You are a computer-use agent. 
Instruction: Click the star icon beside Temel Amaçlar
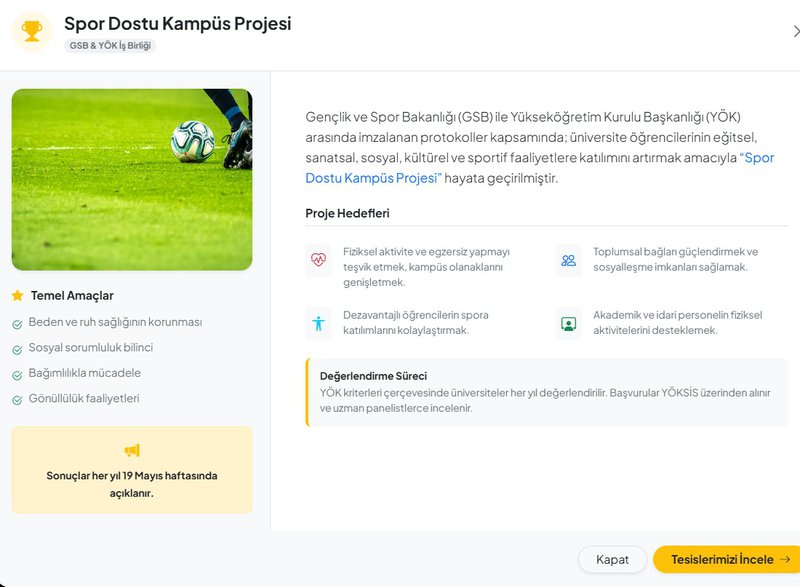[17, 296]
